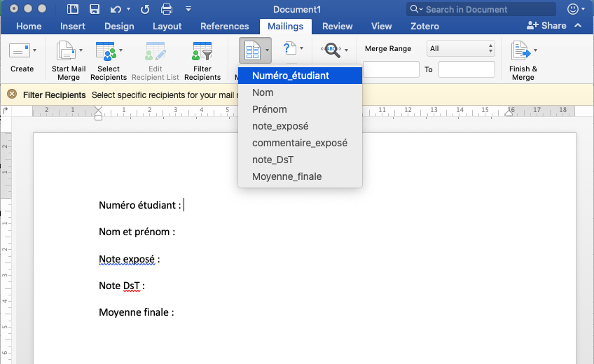This screenshot has width=594, height=364.
Task: Click the Redo circular arrow icon
Action: click(145, 9)
